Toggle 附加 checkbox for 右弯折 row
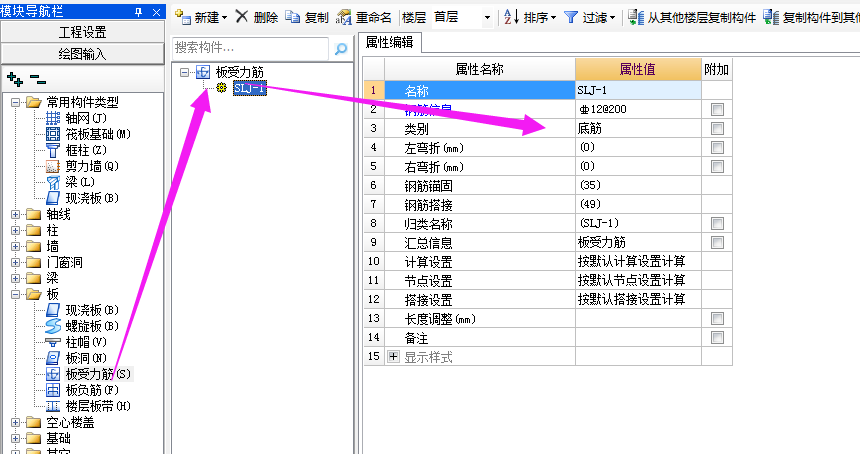Image resolution: width=860 pixels, height=454 pixels. (717, 166)
